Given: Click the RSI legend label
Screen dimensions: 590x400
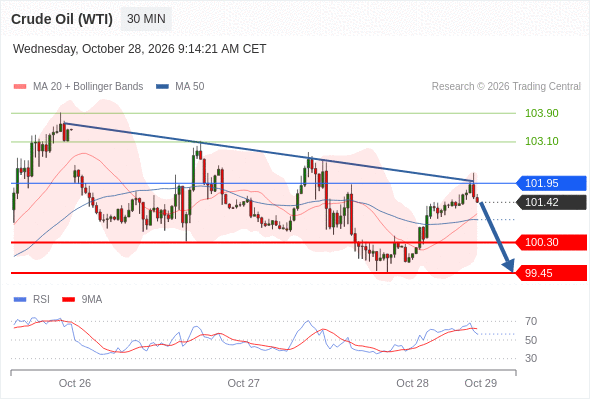Looking at the screenshot, I should [41, 300].
